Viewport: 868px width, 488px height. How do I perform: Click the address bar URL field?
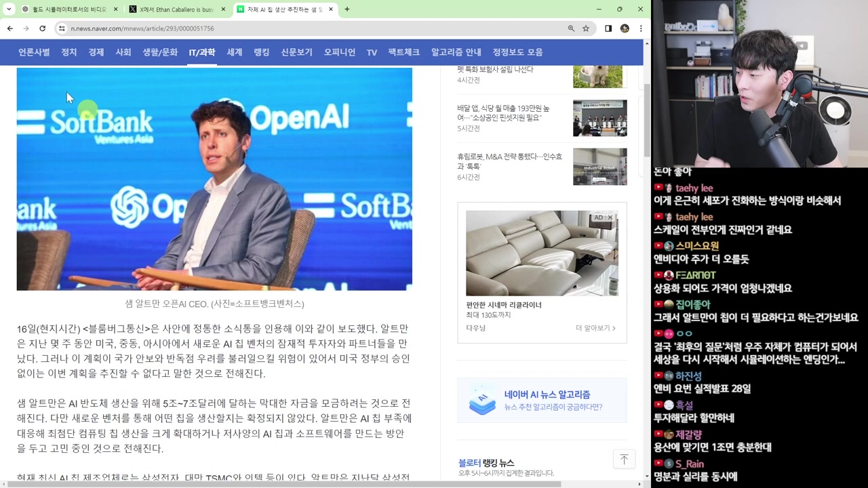[312, 28]
